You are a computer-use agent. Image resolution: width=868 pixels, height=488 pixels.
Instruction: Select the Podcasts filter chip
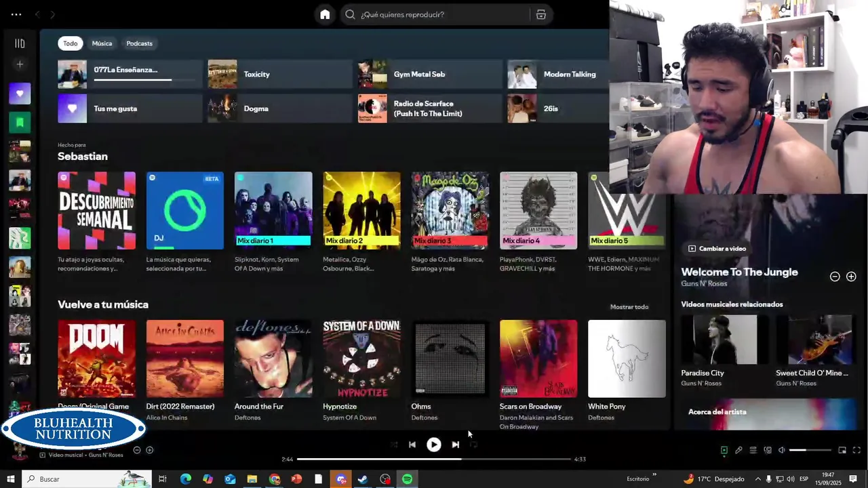pos(139,43)
